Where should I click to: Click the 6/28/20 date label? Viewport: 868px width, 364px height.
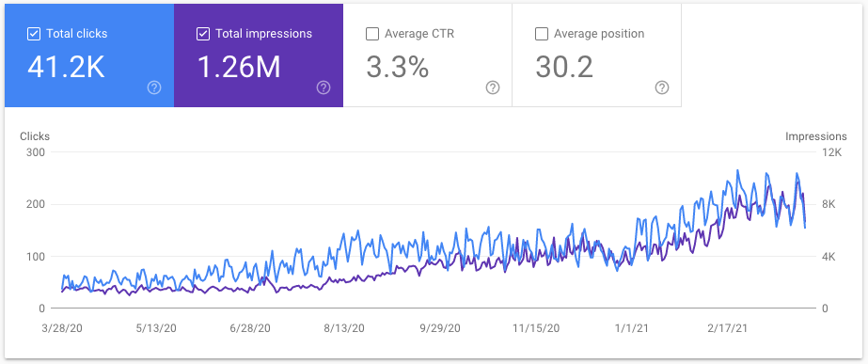[249, 328]
